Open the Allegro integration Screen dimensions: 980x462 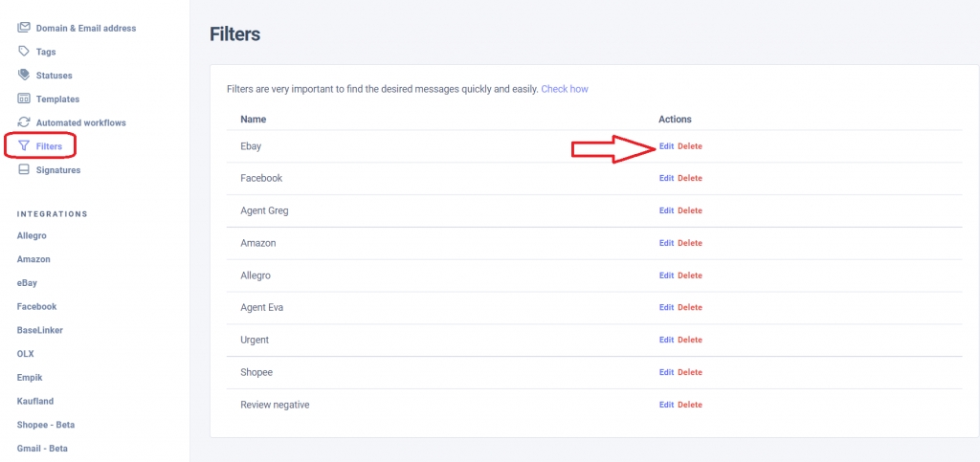tap(32, 235)
